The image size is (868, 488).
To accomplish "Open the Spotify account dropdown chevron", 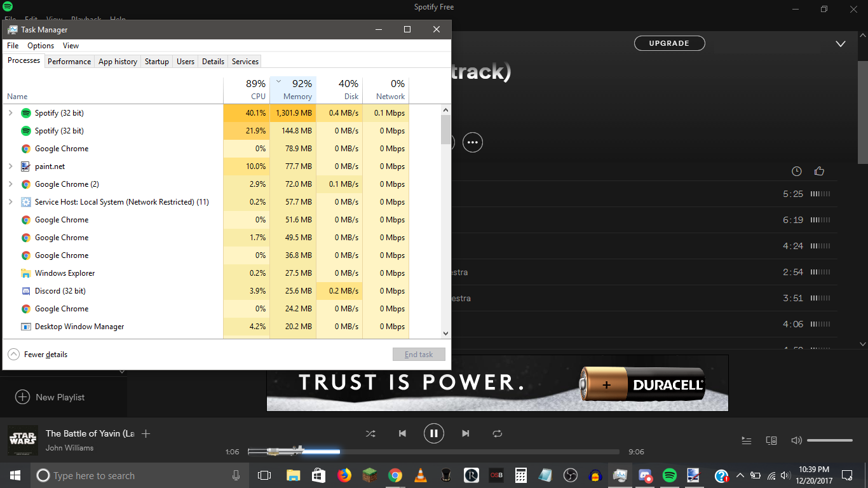I will 840,44.
